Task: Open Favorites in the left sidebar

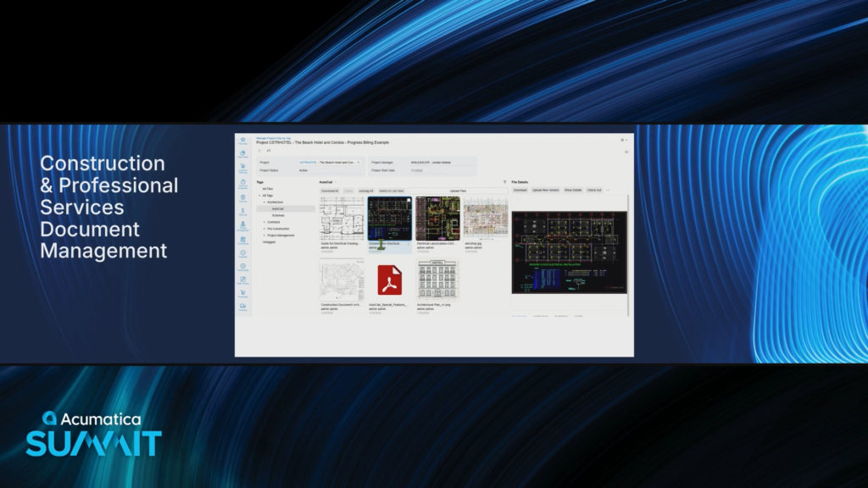Action: (243, 140)
